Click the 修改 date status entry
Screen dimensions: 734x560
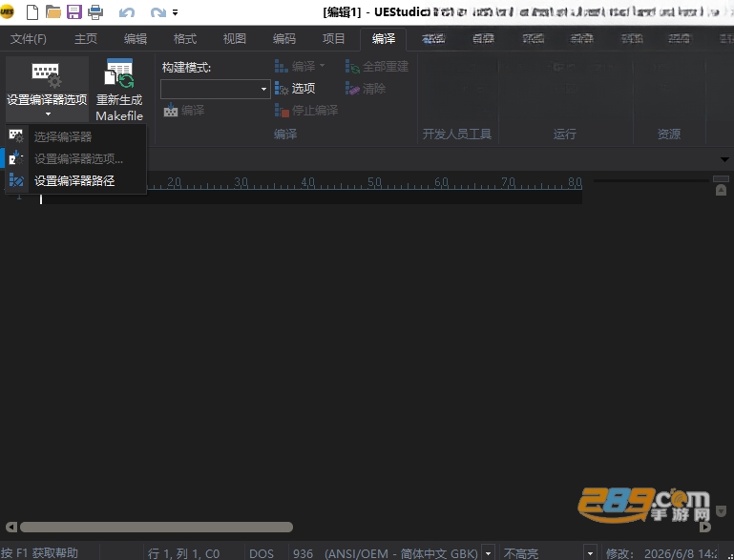(x=661, y=553)
